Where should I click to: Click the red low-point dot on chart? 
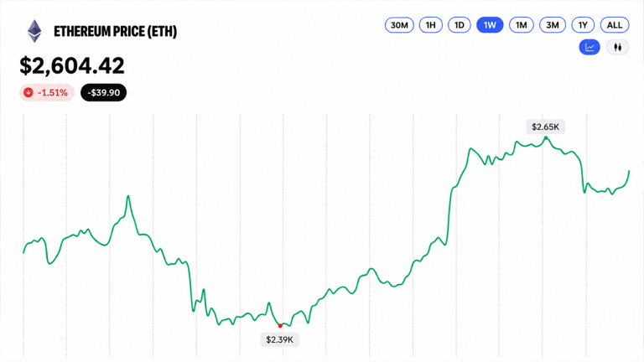click(280, 325)
